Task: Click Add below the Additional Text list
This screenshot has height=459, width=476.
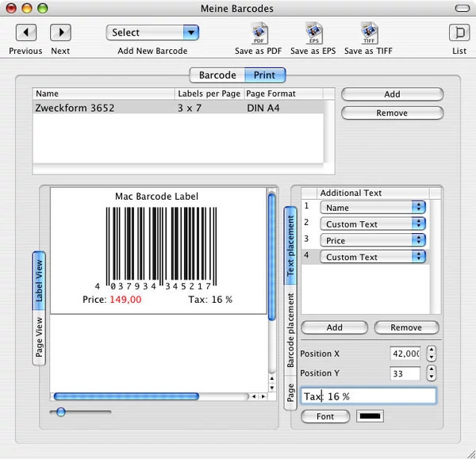Action: tap(334, 327)
